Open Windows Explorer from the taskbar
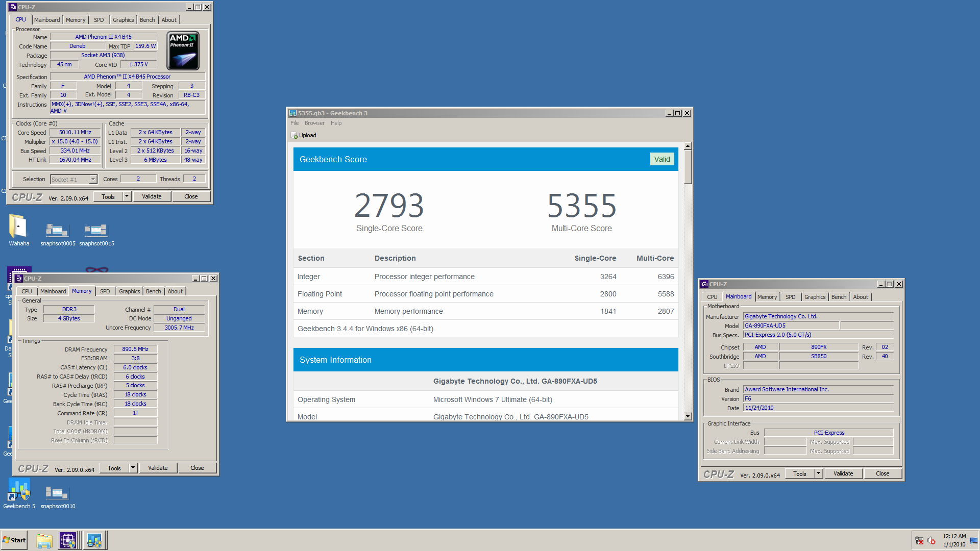The height and width of the screenshot is (551, 980). coord(44,540)
